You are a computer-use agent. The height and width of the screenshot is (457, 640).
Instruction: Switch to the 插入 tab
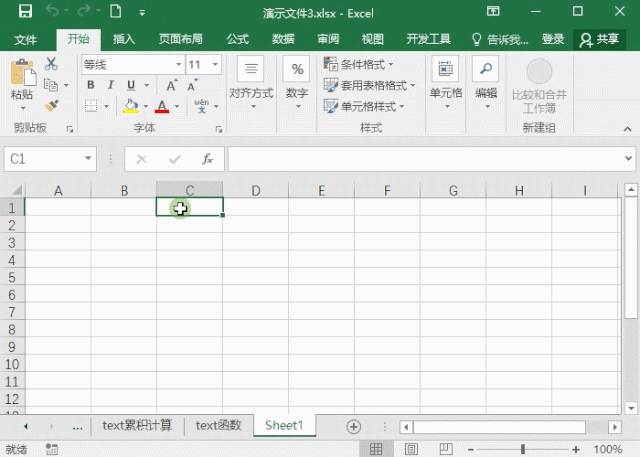pyautogui.click(x=124, y=39)
